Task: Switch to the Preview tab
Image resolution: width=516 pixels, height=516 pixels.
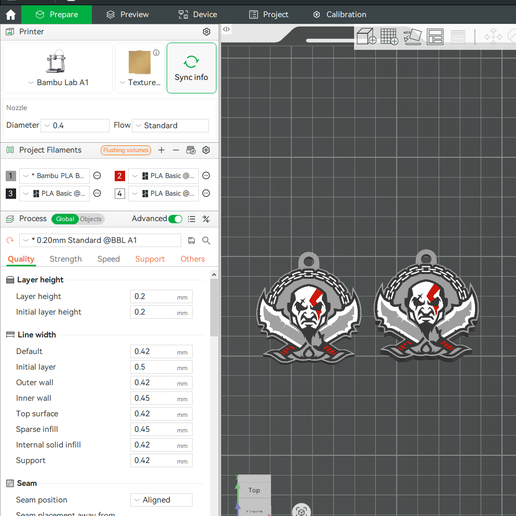Action: click(128, 15)
